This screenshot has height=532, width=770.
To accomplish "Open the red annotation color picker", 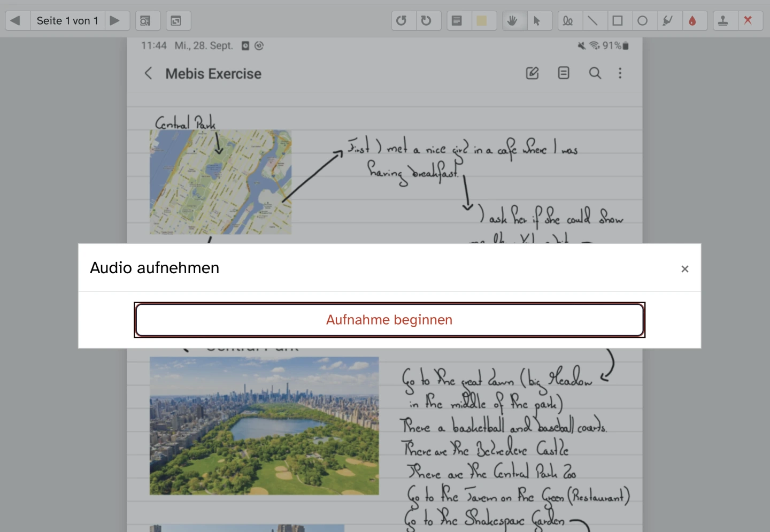I will pos(692,21).
